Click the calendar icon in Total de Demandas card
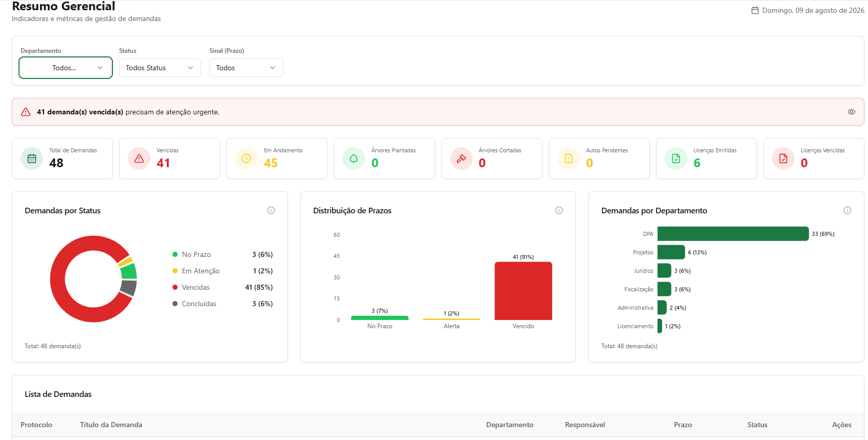Screen dimensions: 868x440 pos(32,158)
